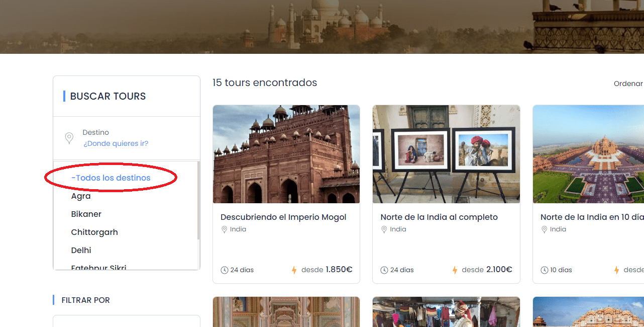Click the 'BUSCAR TOURS' heading

(x=108, y=96)
